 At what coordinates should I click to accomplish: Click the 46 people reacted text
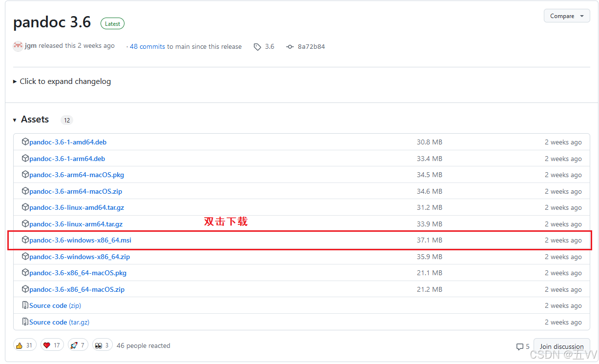click(x=144, y=345)
